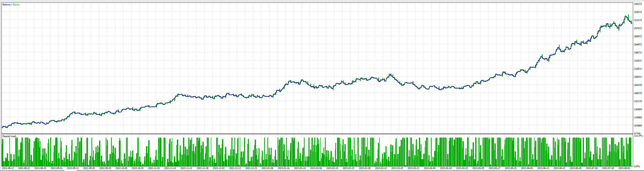644x171 pixels.
Task: Click the 103869 axis value
Action: click(638, 126)
